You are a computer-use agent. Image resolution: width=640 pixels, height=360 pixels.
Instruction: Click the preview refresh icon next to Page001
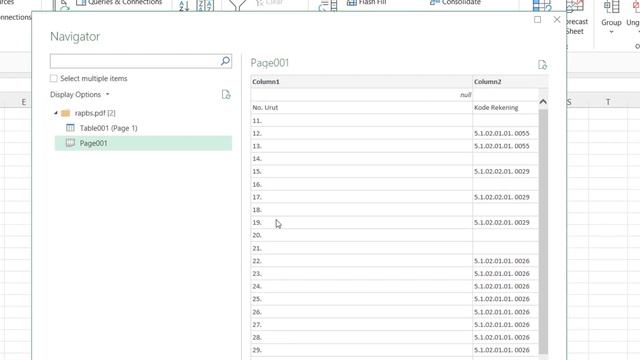pos(542,65)
